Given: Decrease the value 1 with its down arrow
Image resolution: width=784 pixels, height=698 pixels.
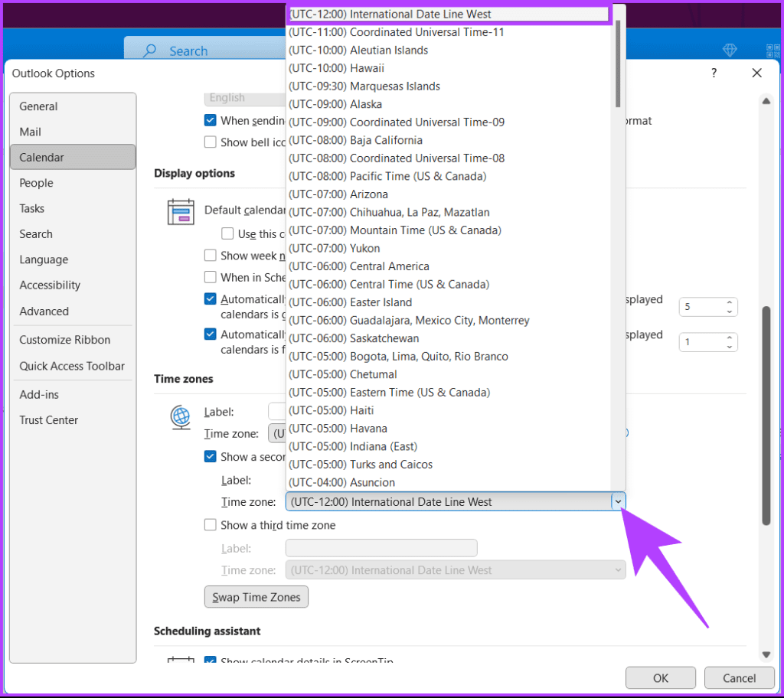Looking at the screenshot, I should click(730, 347).
